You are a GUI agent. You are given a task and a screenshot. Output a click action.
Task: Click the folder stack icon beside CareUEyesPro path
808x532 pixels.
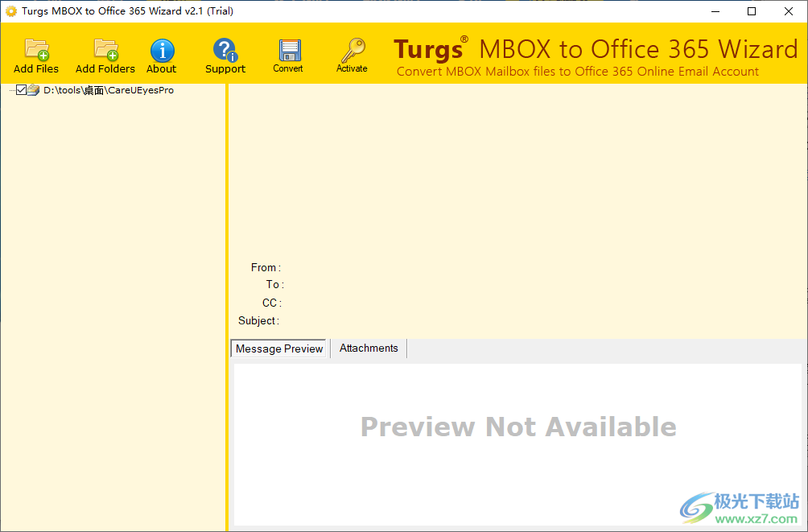coord(32,90)
